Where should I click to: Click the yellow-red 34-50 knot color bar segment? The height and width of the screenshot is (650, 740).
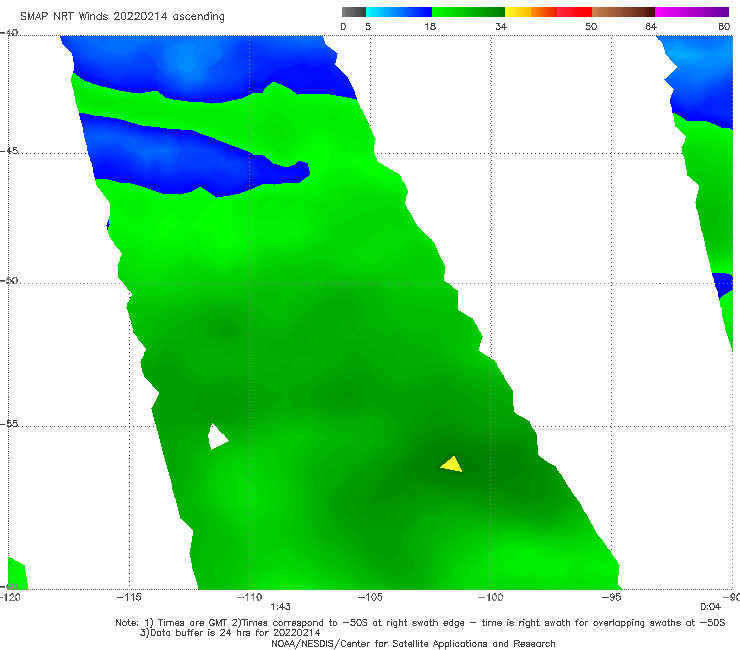tap(548, 12)
